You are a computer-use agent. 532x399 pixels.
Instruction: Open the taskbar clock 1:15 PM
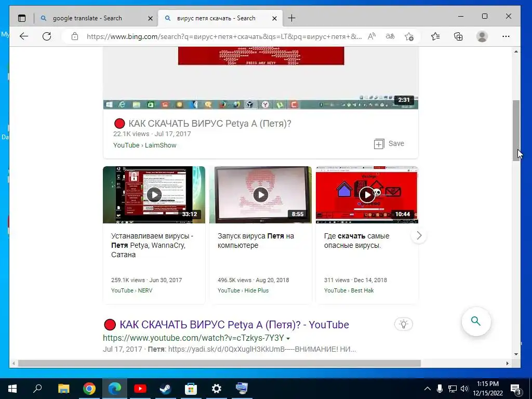pos(487,389)
